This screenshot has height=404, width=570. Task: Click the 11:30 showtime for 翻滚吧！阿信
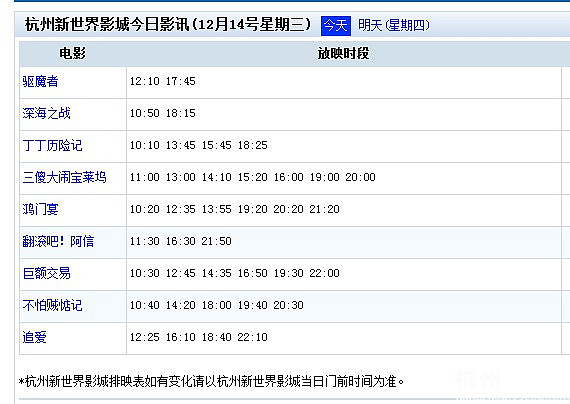coord(145,241)
